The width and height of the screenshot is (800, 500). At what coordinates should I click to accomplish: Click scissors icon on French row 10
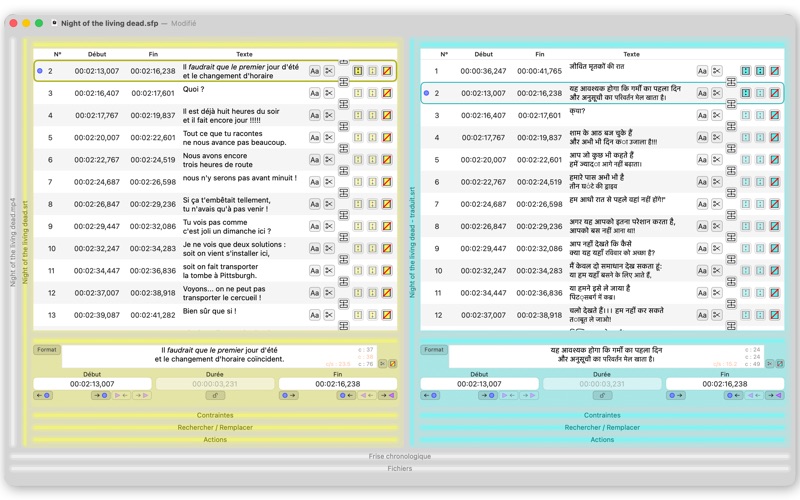click(329, 248)
